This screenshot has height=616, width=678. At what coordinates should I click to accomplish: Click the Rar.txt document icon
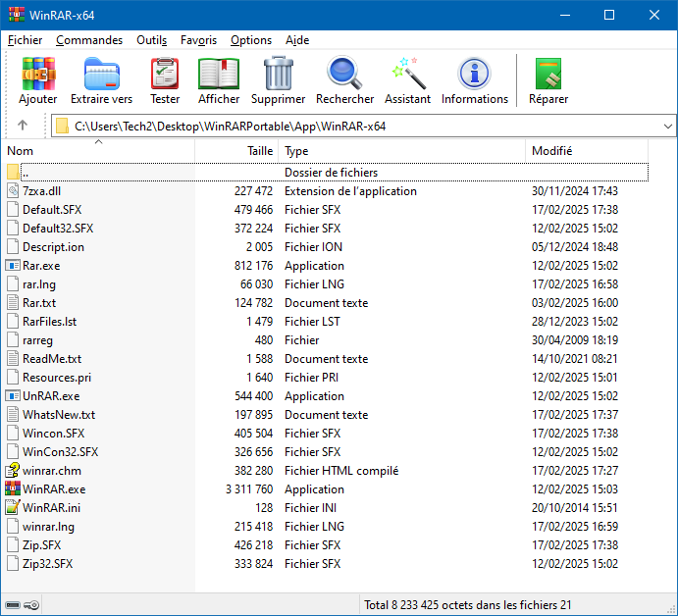click(13, 302)
